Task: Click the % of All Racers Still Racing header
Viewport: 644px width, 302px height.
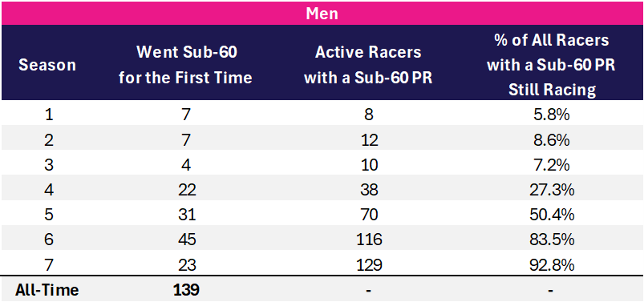Action: coord(551,65)
